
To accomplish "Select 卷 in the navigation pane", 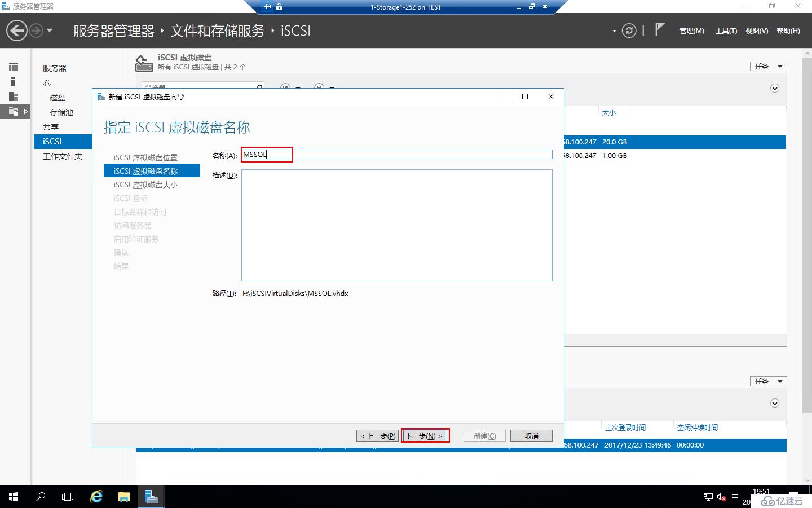I will click(47, 83).
